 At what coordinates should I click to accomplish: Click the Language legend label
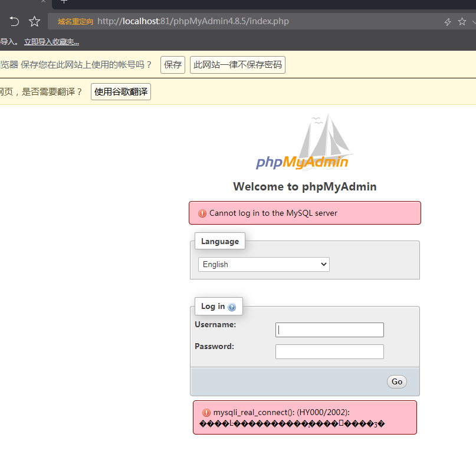(x=220, y=241)
